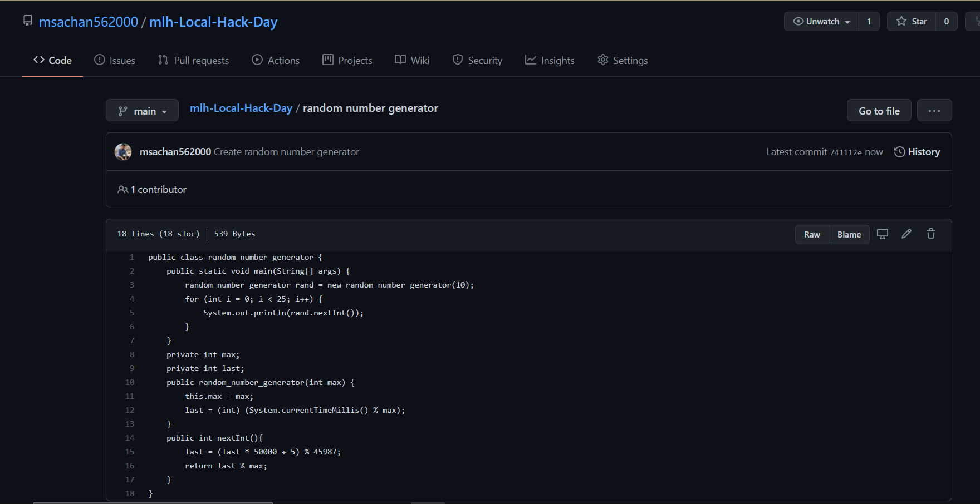Open repository Settings tab
The image size is (980, 504).
(x=623, y=60)
